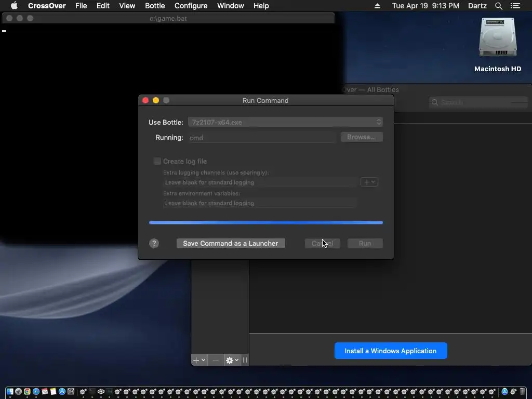Click the Search field in All Bottles window
Image resolution: width=532 pixels, height=399 pixels.
478,102
